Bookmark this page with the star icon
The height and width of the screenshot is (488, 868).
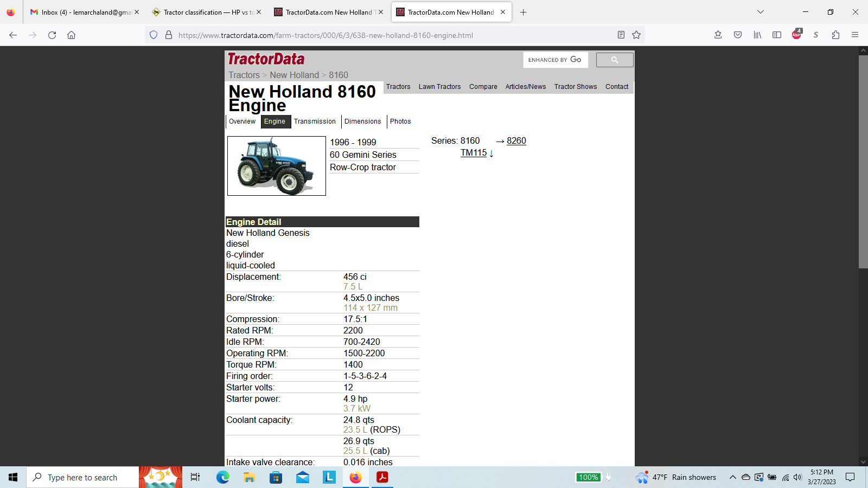pyautogui.click(x=636, y=35)
